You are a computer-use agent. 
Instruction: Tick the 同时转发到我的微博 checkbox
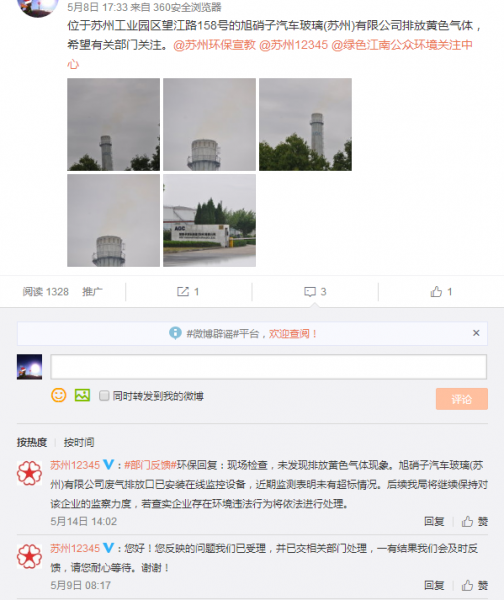point(104,395)
